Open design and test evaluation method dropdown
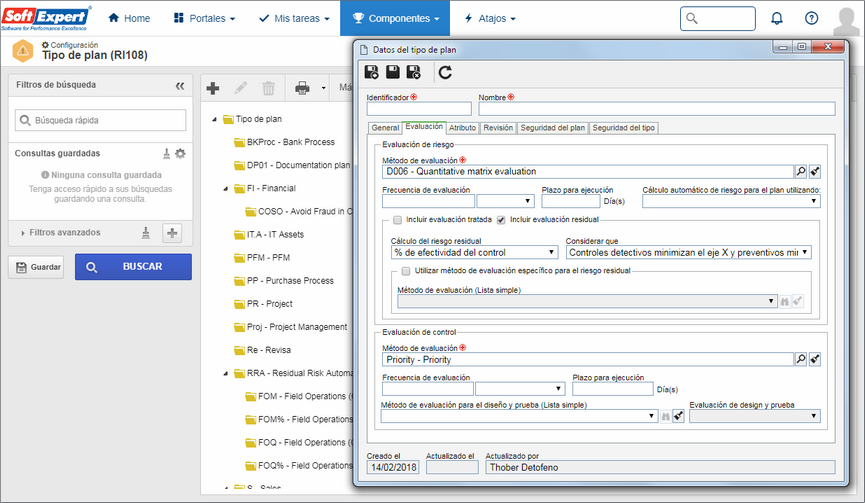Screen dimensions: 865x503 519,416
